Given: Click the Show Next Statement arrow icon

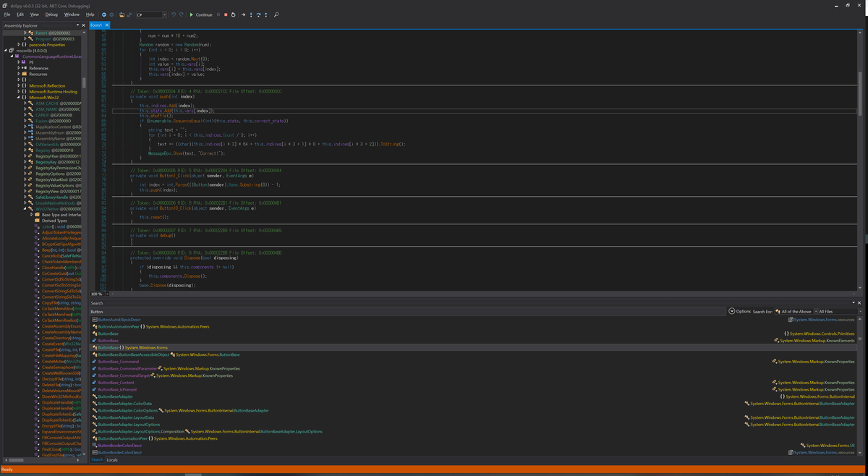Looking at the screenshot, I should [x=243, y=14].
